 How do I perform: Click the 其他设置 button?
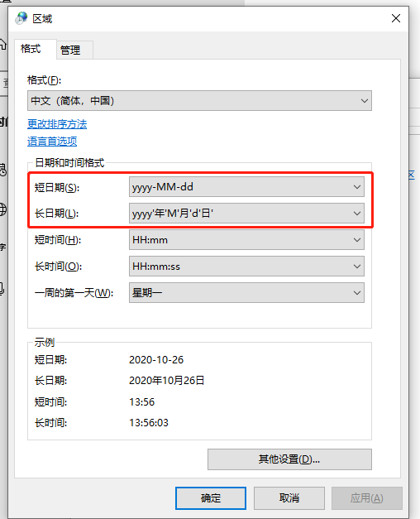(289, 459)
